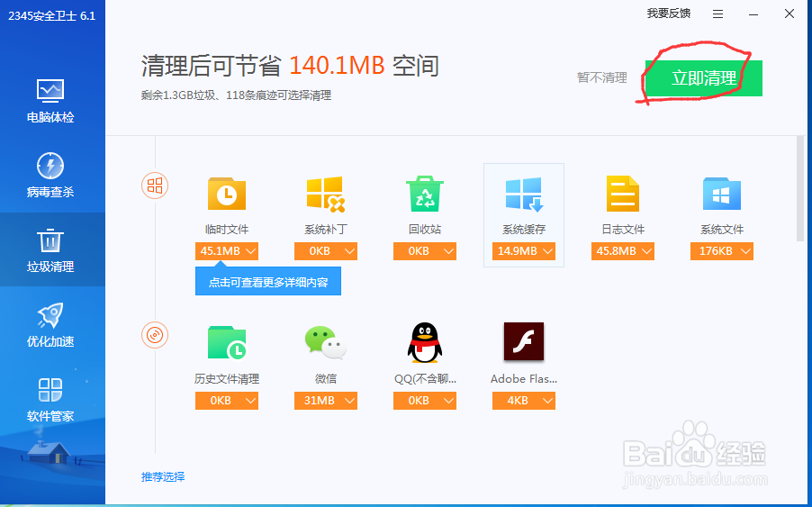Click the 日志文件 yellow document icon
The height and width of the screenshot is (507, 812).
[622, 194]
